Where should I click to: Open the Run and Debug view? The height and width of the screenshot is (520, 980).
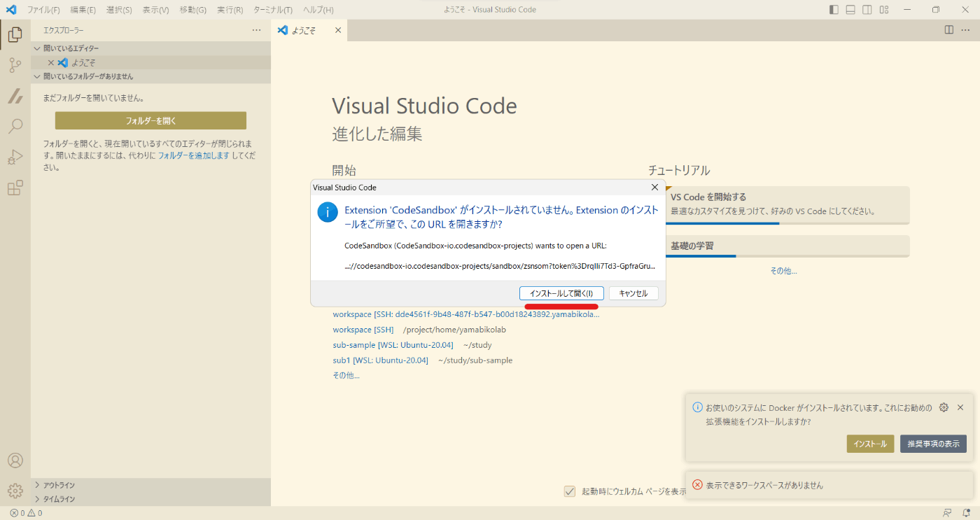click(15, 157)
